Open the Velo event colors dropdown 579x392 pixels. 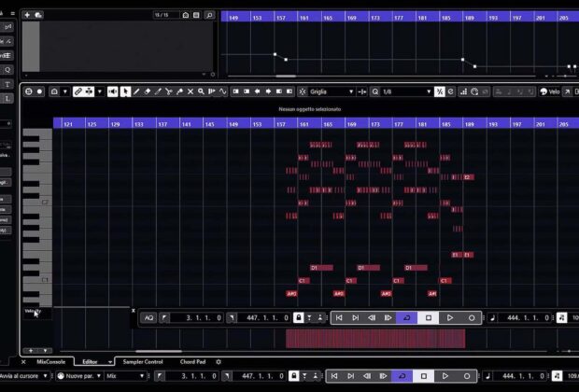[x=554, y=91]
